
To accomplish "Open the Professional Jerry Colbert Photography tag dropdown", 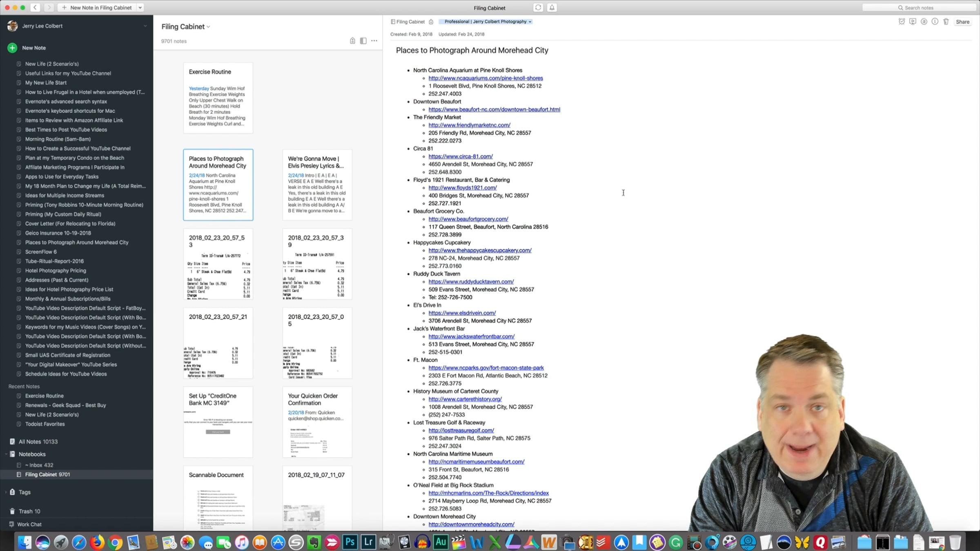I will tap(530, 22).
